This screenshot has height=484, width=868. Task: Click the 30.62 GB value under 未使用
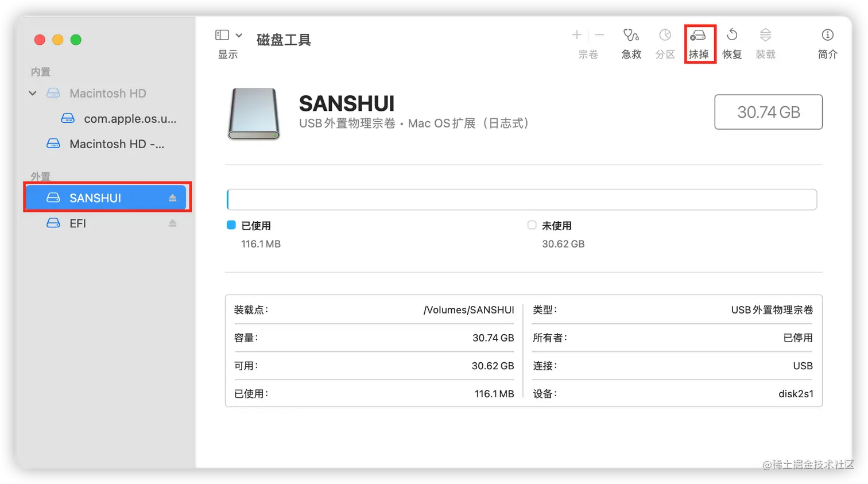pyautogui.click(x=563, y=244)
